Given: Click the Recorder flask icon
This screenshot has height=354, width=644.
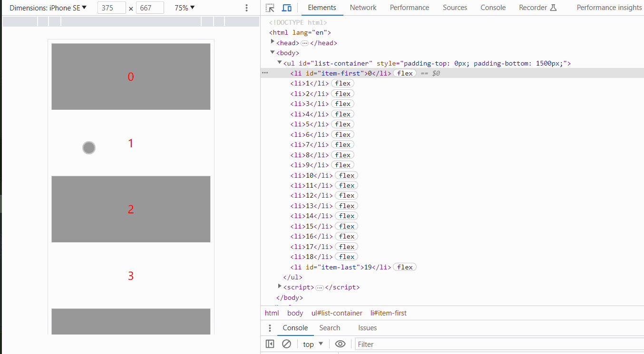Looking at the screenshot, I should [553, 8].
